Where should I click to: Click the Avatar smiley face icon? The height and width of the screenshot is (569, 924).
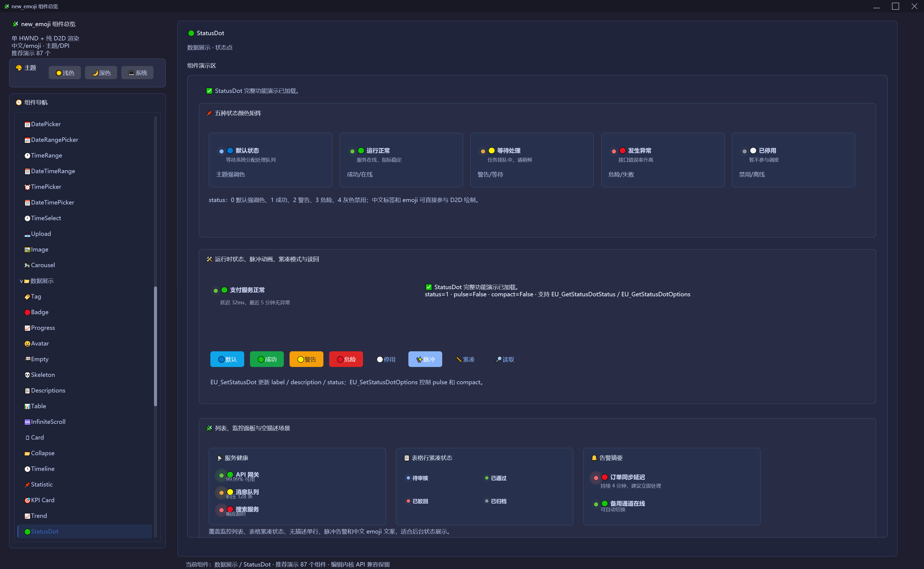point(27,344)
